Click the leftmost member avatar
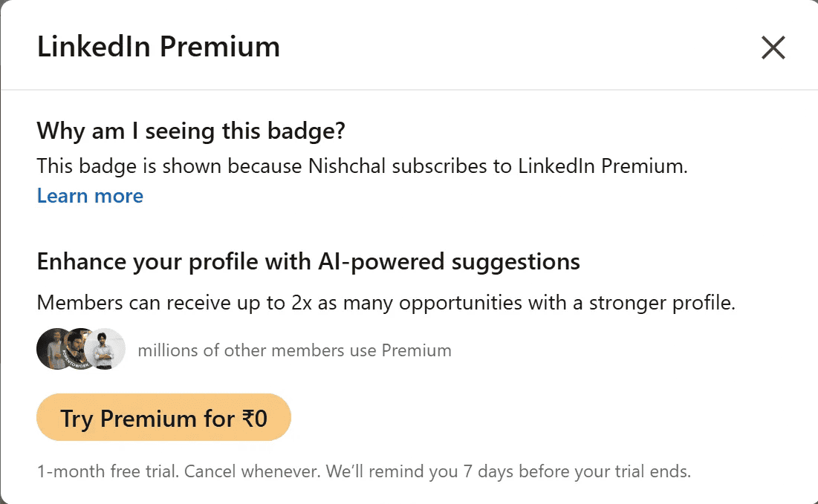Screen dimensions: 818x504 [52, 349]
